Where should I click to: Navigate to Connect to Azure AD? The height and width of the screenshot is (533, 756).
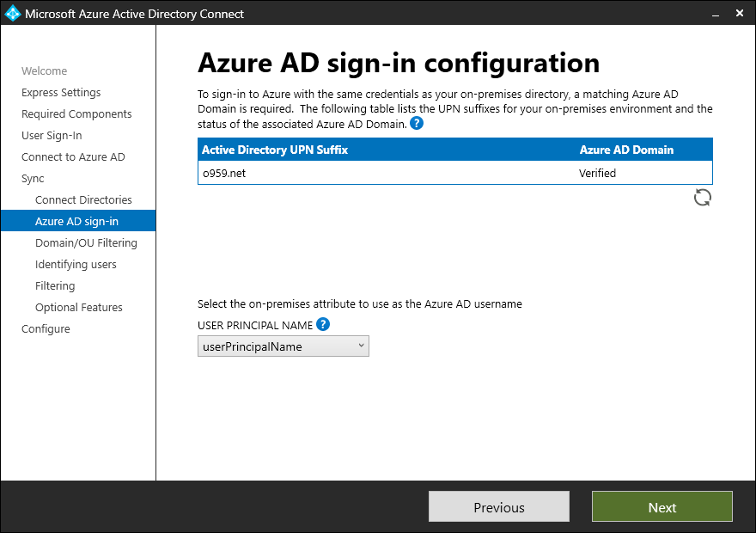pyautogui.click(x=73, y=156)
